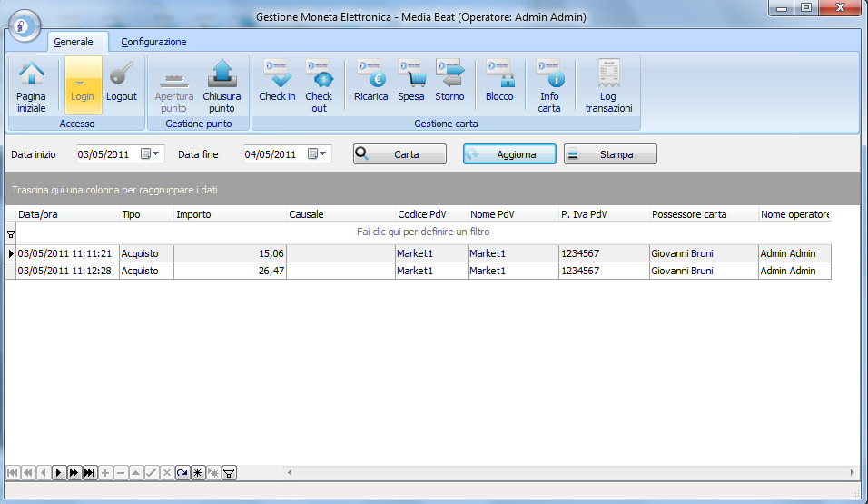Click the save bookmark asterisk button
Viewport: 868px width, 504px height.
[x=198, y=473]
